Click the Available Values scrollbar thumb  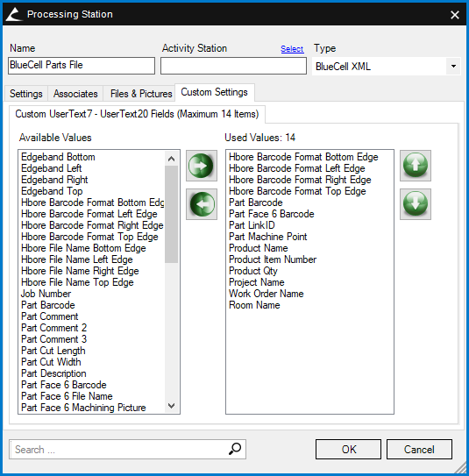pos(171,214)
